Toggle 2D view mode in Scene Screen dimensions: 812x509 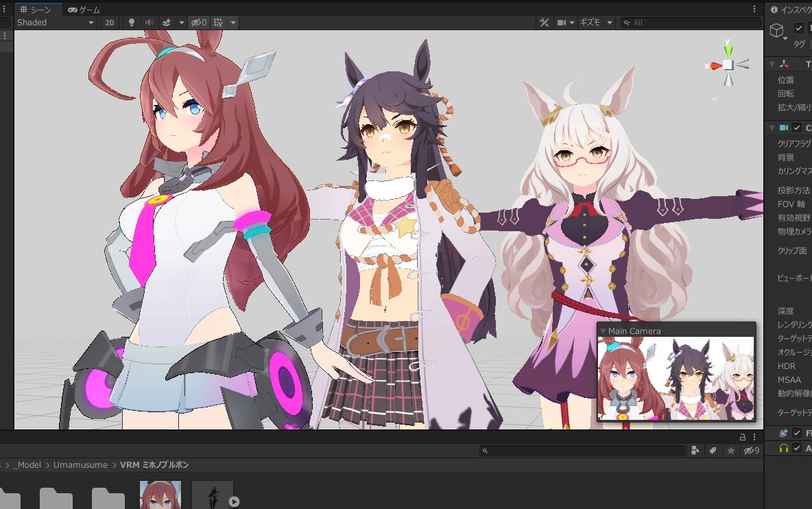[x=109, y=22]
